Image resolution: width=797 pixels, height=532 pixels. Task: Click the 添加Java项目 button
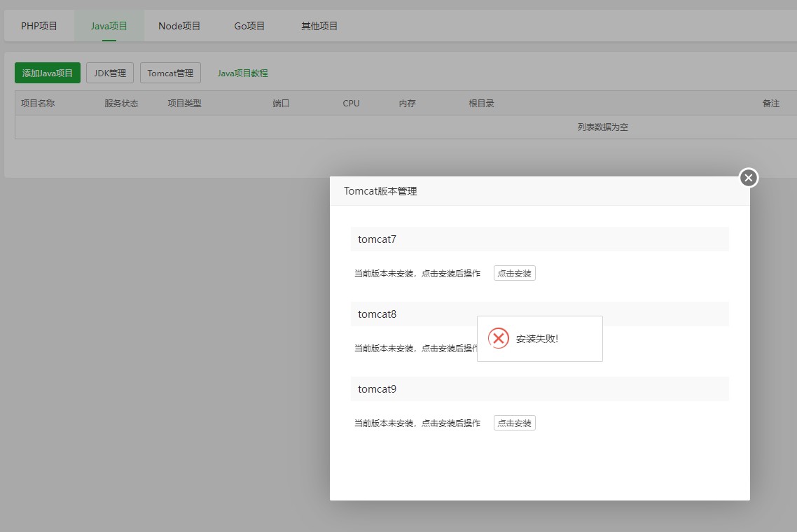[47, 73]
